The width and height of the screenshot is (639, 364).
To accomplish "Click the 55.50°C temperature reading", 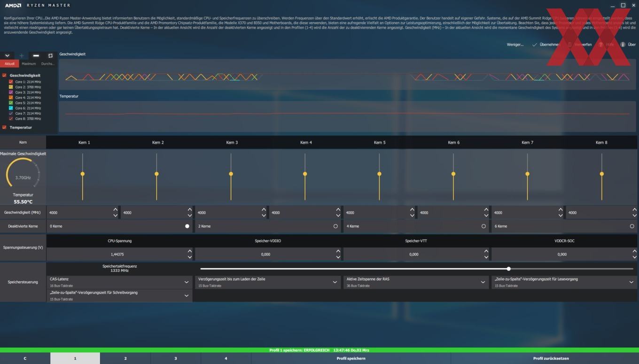I will 23,202.
